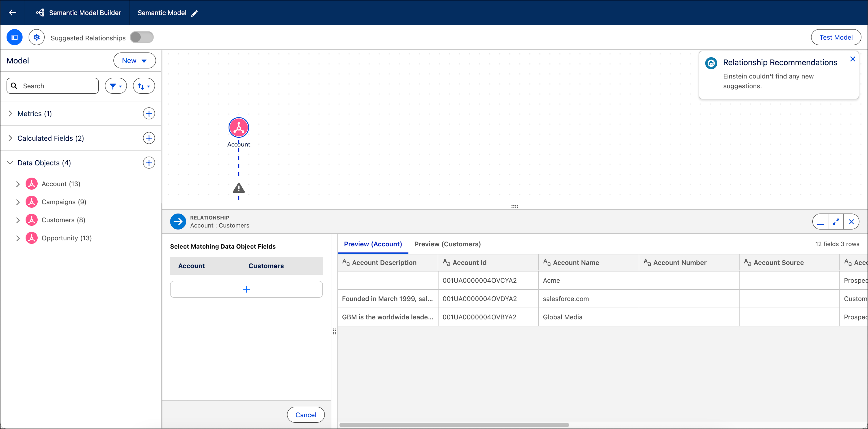Click the Customers column header in matching fields
Viewport: 868px width, 429px height.
[x=266, y=266]
